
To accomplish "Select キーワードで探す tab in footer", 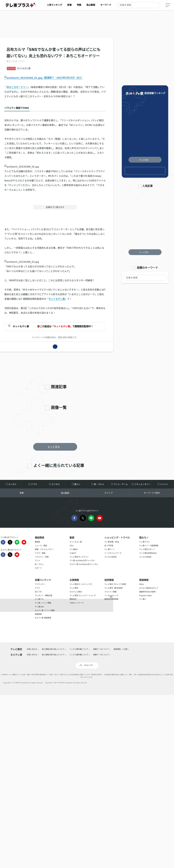I will click(x=152, y=493).
